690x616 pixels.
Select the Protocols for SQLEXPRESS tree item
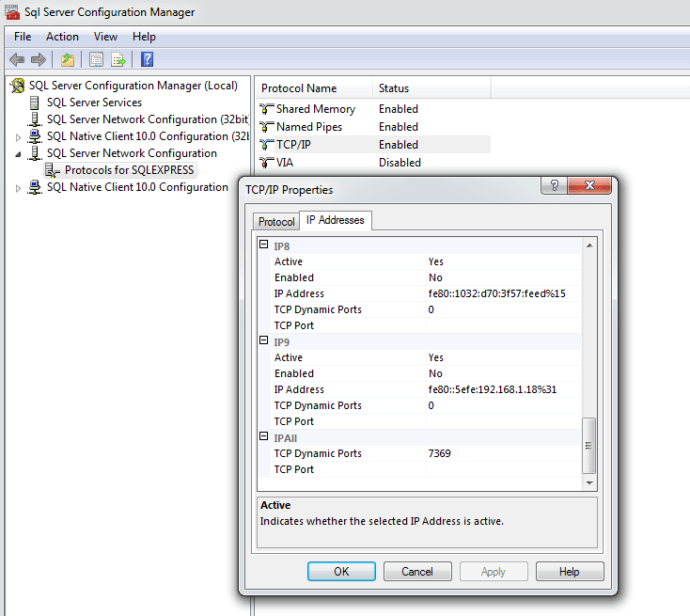tap(129, 170)
